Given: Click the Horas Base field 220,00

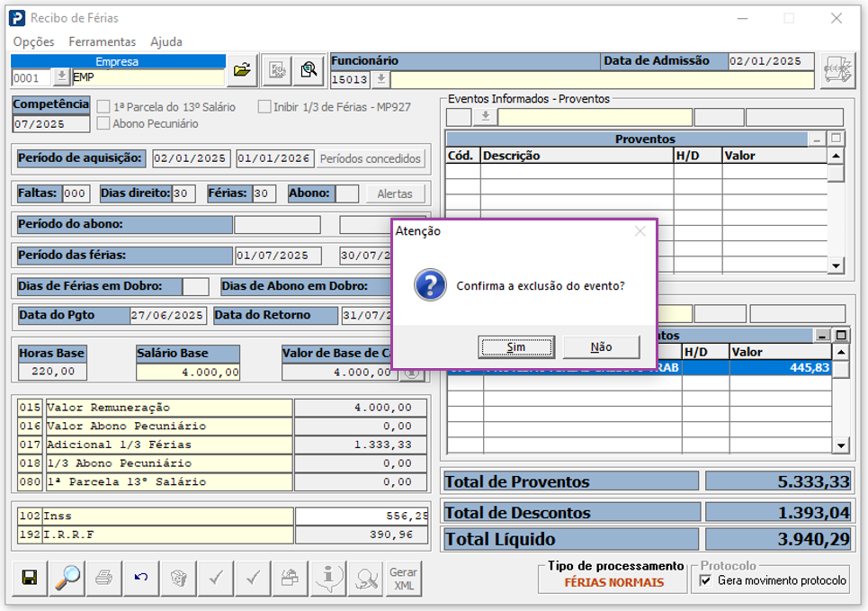Looking at the screenshot, I should click(52, 371).
